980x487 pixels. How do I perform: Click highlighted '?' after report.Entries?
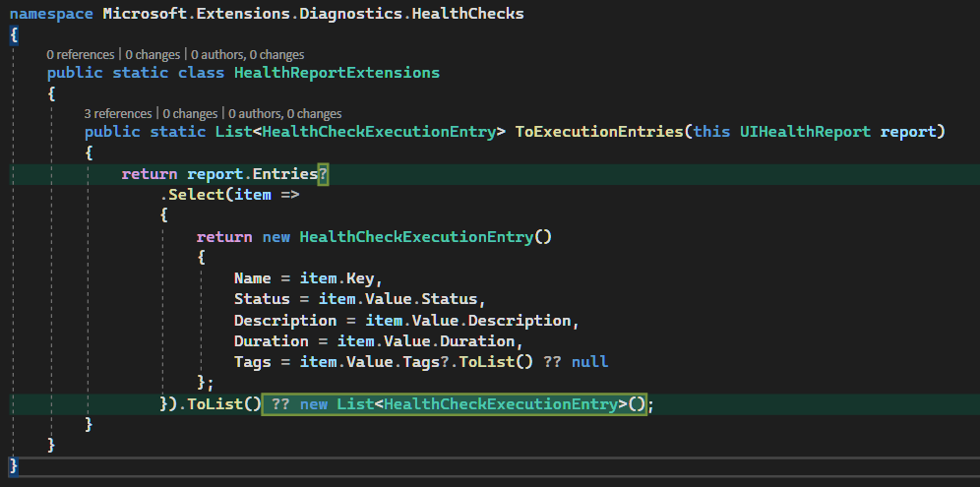[x=323, y=174]
